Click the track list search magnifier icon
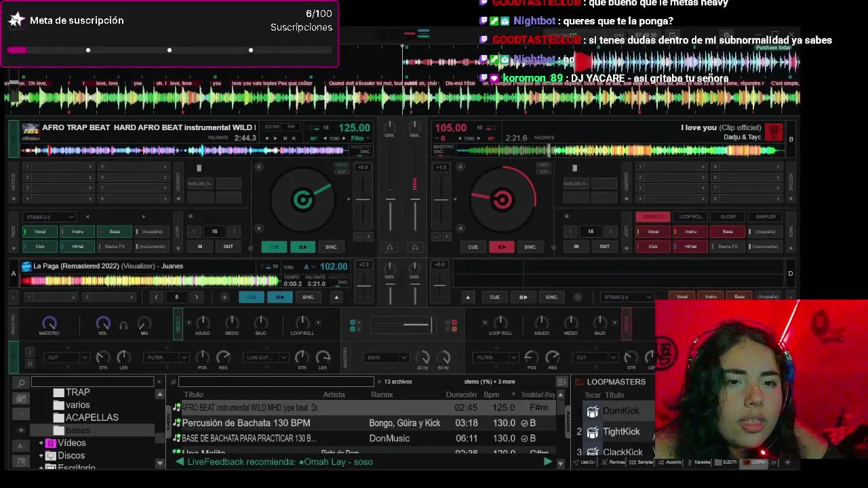This screenshot has height=488, width=868. point(174,382)
